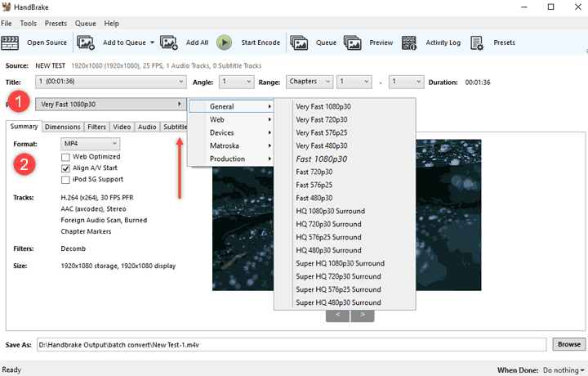Click the Open Source clapperboard icon
Screen dimensions: 588x376
pos(10,43)
